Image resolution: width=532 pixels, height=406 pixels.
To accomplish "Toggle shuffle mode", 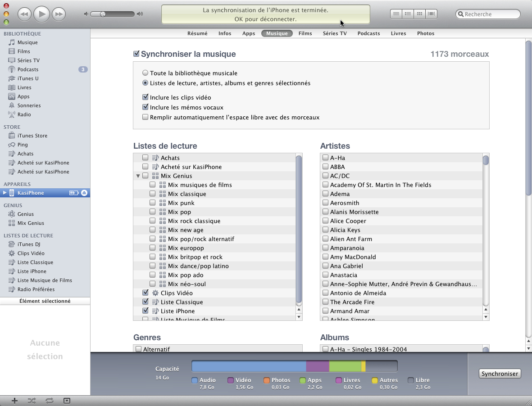I will click(32, 401).
